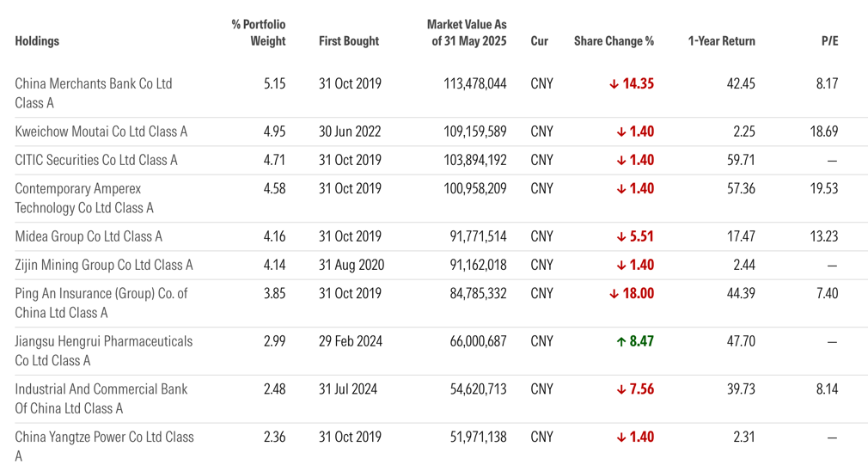Click the down arrow beside 18.00
The height and width of the screenshot is (465, 868).
[614, 294]
